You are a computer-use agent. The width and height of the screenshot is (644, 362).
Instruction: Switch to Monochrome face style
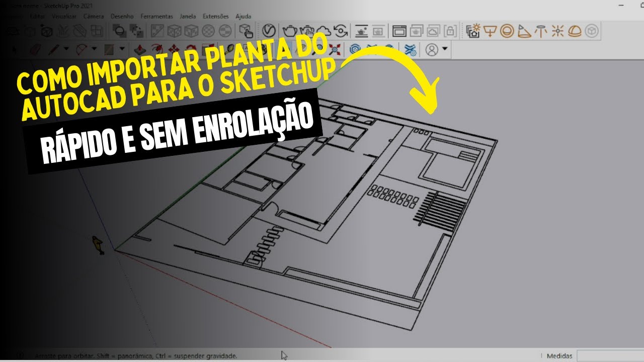click(225, 31)
